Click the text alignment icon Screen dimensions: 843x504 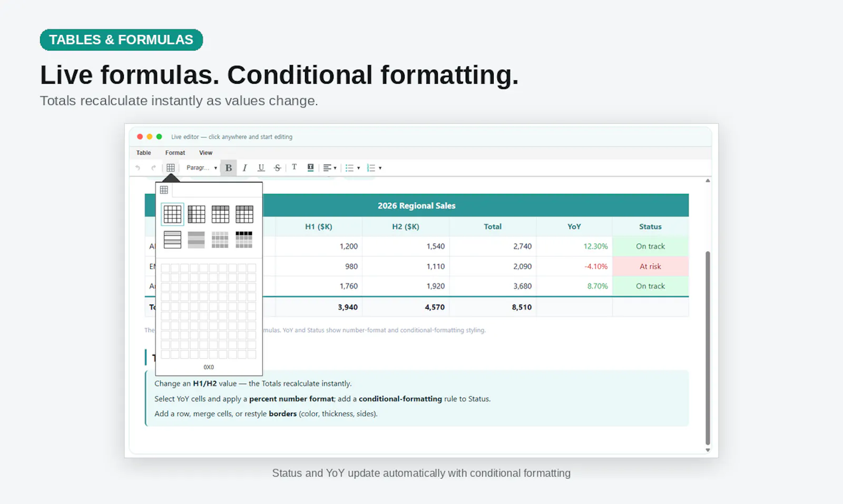click(327, 168)
